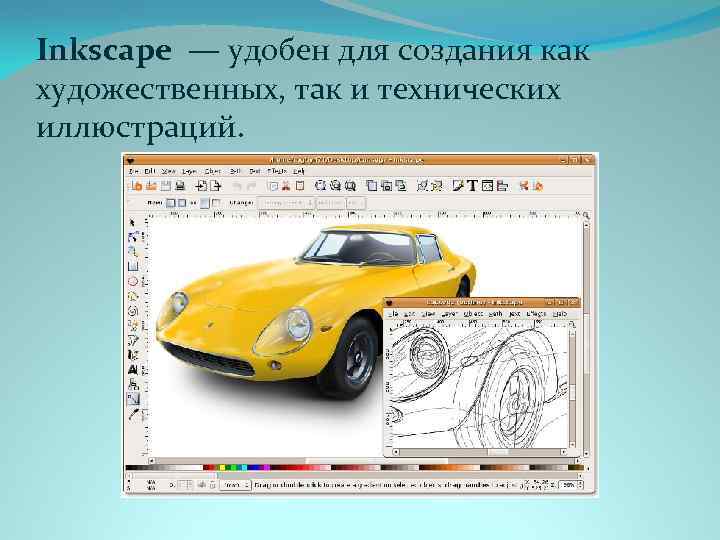
Task: Open the Text and Font dialog icon
Action: (x=472, y=186)
